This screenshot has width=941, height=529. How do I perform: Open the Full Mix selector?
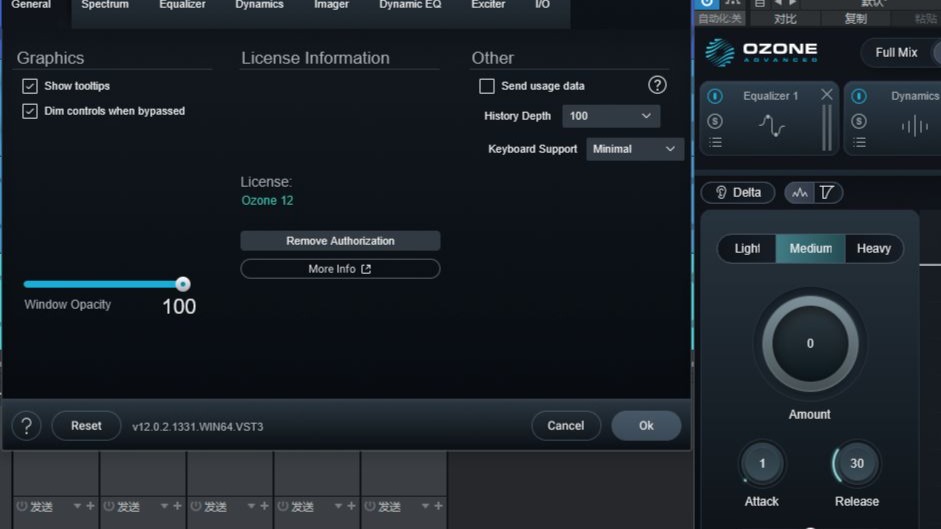click(x=896, y=53)
